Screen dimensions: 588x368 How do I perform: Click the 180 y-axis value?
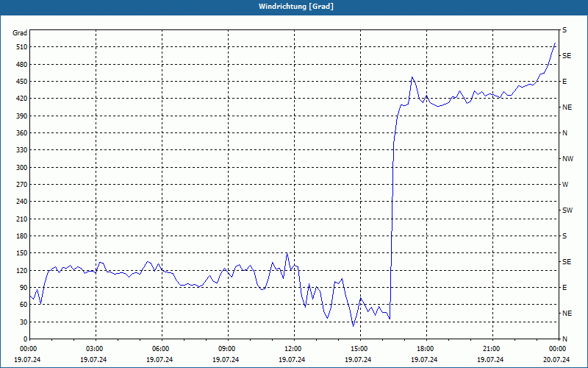[x=22, y=236]
